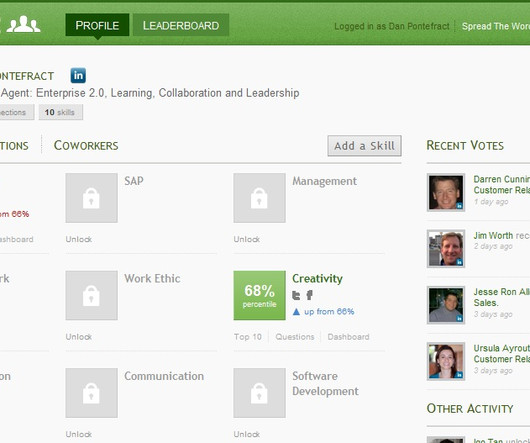Unlock the Management skill
The height and width of the screenshot is (443, 530).
247,240
